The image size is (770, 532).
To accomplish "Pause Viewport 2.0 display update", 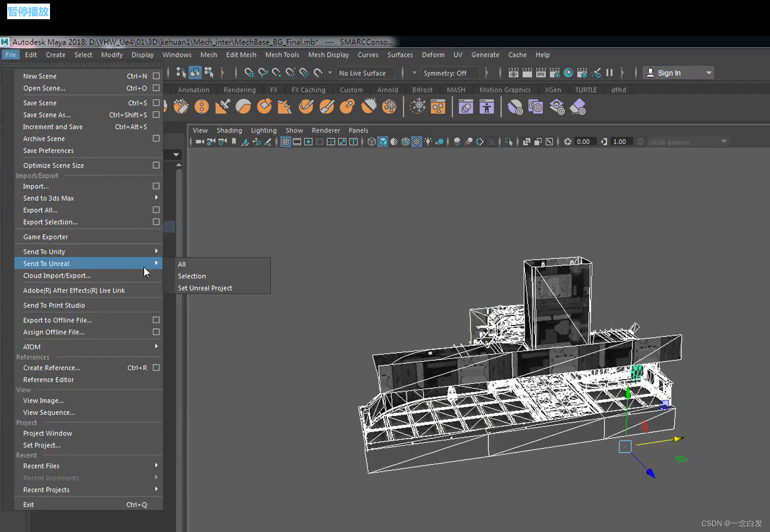I will [x=609, y=73].
